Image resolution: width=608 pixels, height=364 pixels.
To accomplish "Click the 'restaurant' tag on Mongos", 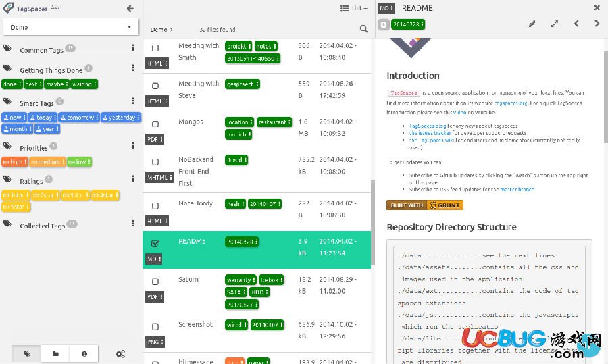I will click(x=274, y=122).
